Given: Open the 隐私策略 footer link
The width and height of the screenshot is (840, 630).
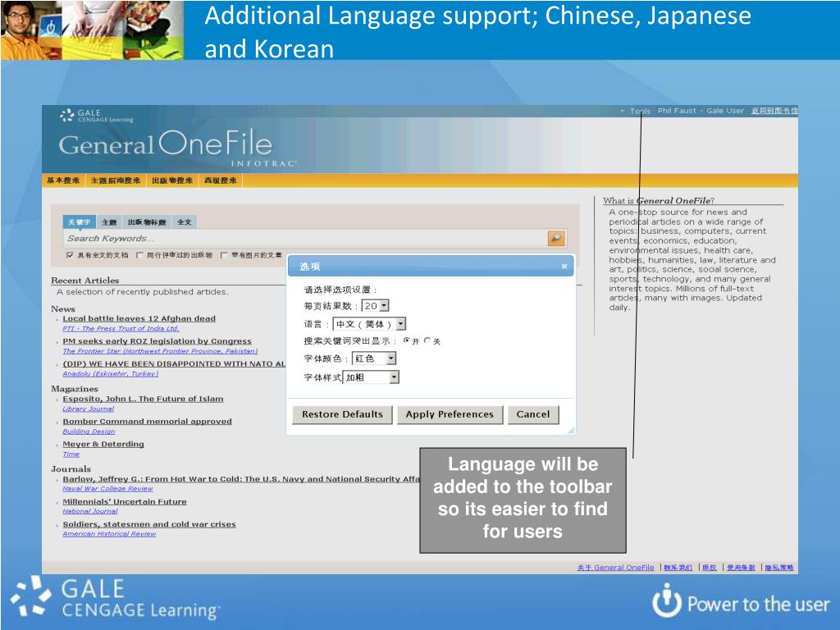Looking at the screenshot, I should tap(779, 568).
